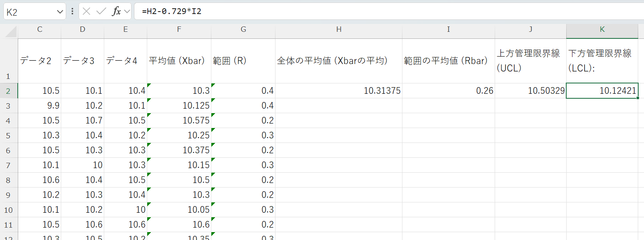This screenshot has height=240, width=644.
Task: Select the UCL cell showing 10.50329
Action: pos(530,90)
